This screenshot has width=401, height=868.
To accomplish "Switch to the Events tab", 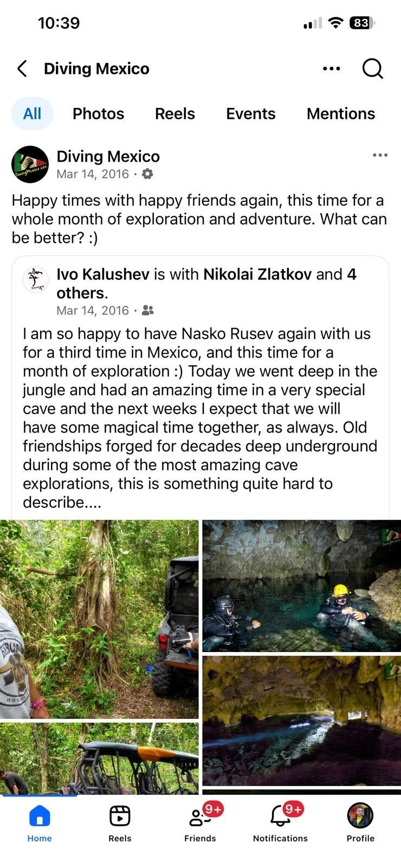I will point(250,113).
